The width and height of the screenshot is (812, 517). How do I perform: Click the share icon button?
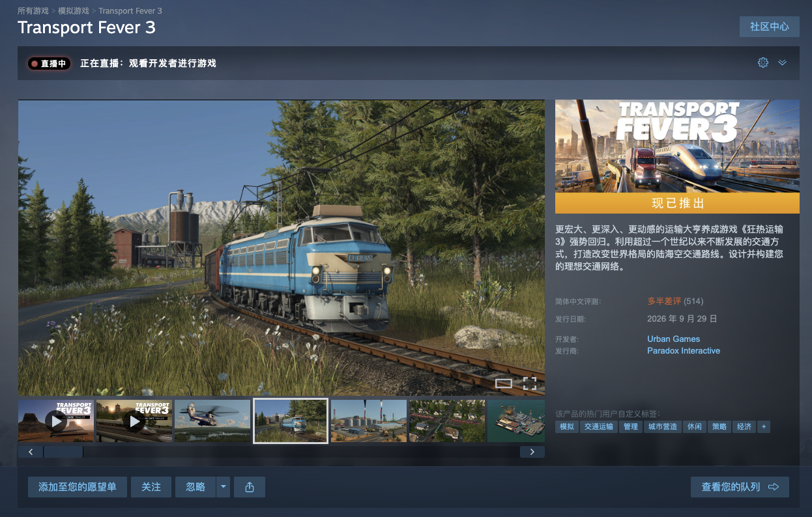coord(250,487)
